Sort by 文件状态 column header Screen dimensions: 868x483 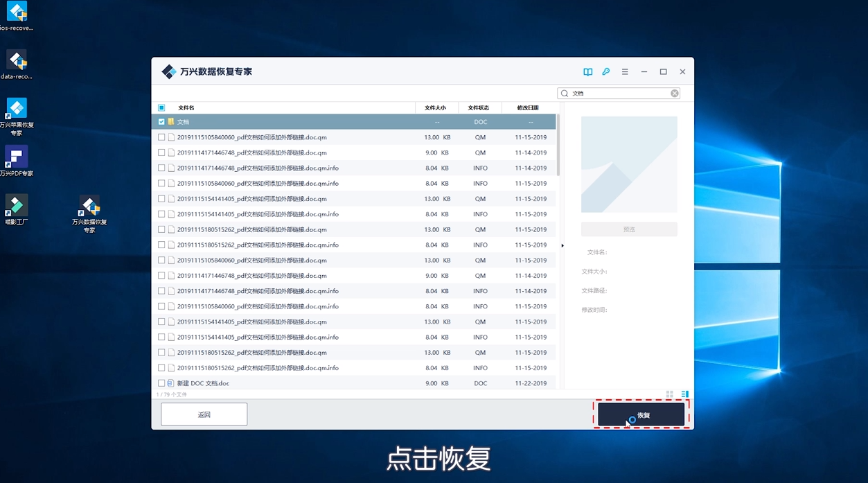479,108
